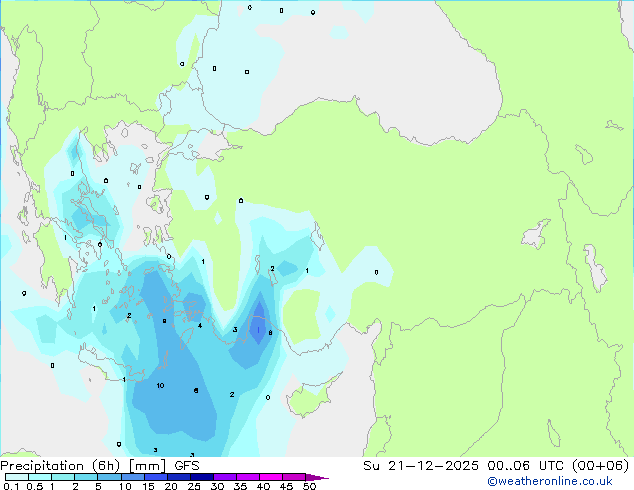Click the 40–45 mm magenta legend swatch
This screenshot has height=490, width=634.
coord(271,477)
